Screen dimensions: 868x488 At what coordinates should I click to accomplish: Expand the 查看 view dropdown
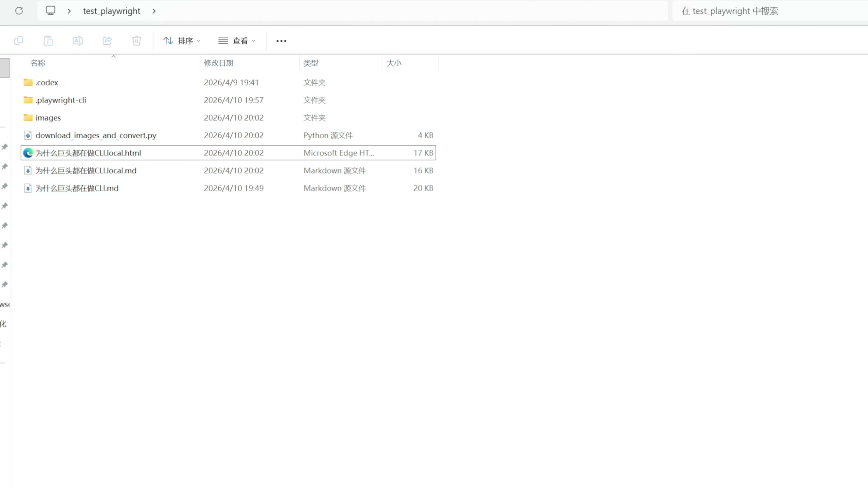click(237, 41)
